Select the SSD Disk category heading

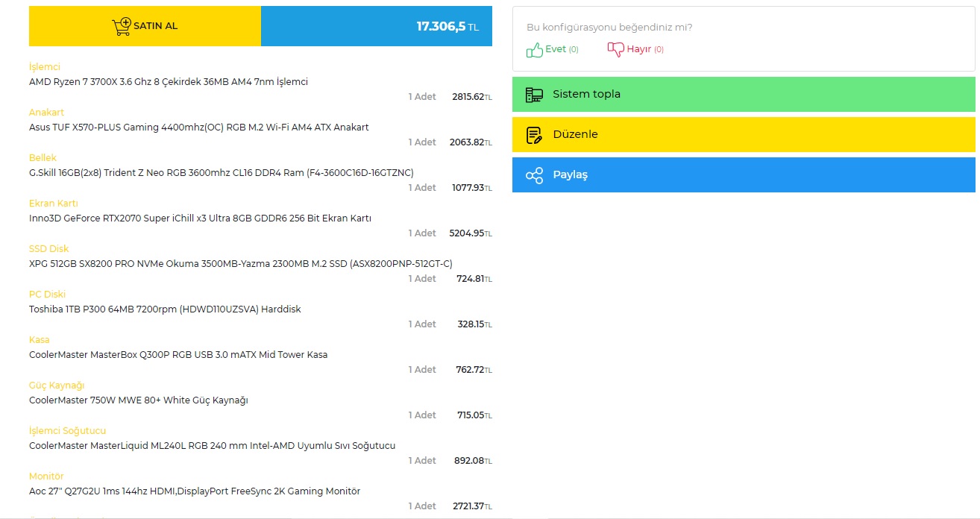pos(49,248)
